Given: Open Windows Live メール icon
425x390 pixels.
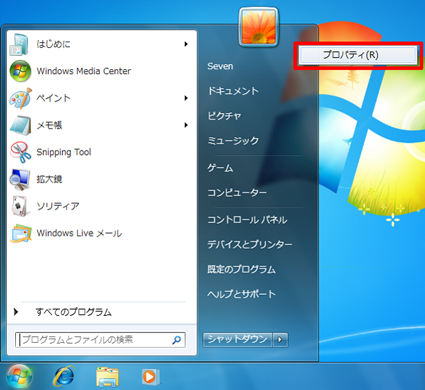Looking at the screenshot, I should point(21,233).
